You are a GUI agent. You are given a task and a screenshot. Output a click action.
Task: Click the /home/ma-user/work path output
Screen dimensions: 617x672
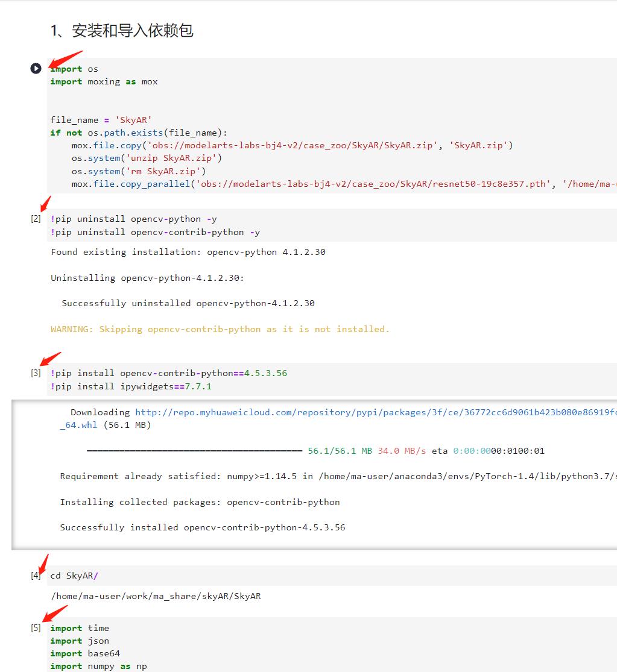pyautogui.click(x=156, y=596)
